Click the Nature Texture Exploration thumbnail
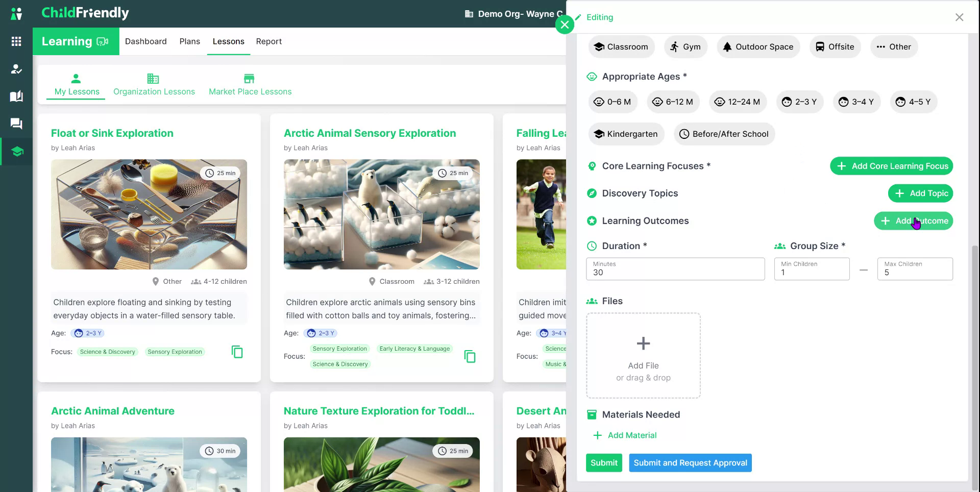The height and width of the screenshot is (492, 980). [382, 464]
